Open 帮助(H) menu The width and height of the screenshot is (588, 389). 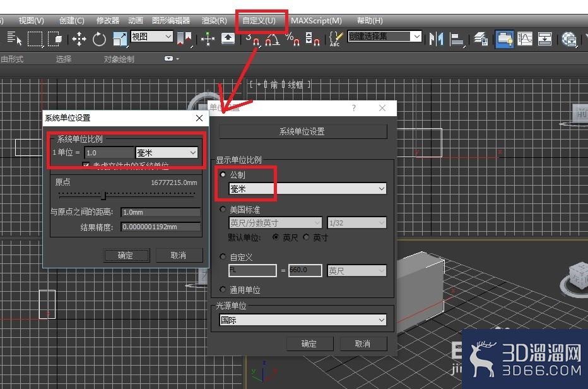coord(370,21)
